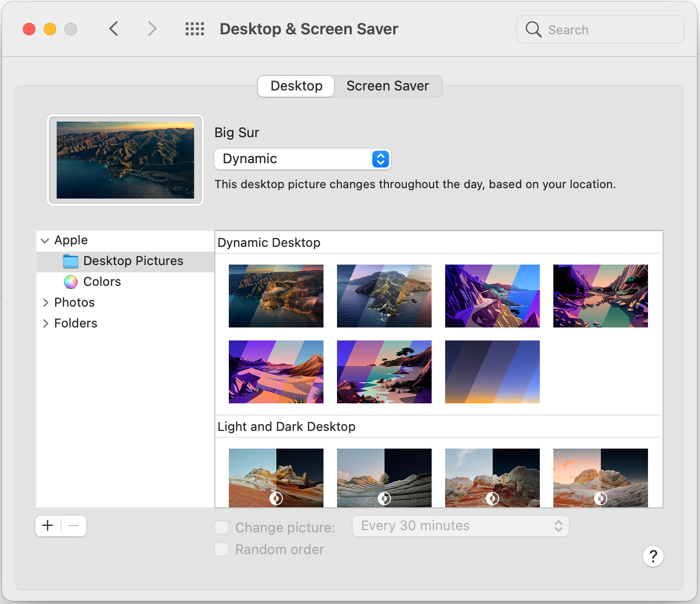Show all preferences grid icon
Screen dimensions: 700x604
[x=195, y=29]
